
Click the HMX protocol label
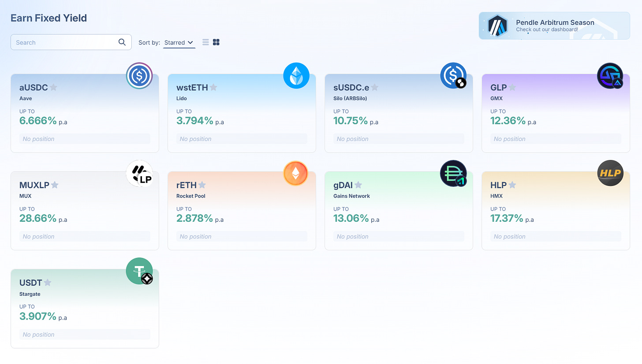[496, 196]
